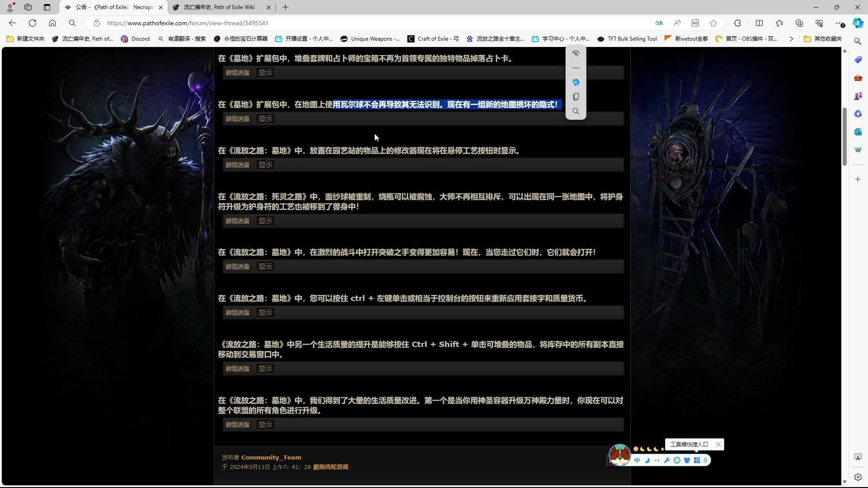868x488 pixels.
Task: View site information lock icon
Action: (96, 23)
